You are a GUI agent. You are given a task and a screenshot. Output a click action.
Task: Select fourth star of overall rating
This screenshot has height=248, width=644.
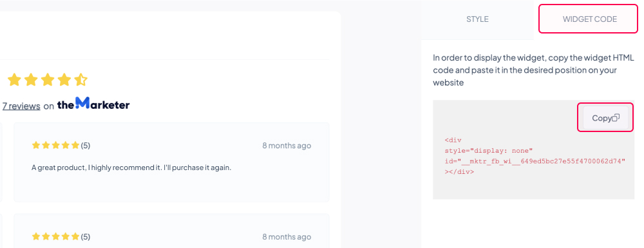coord(64,80)
